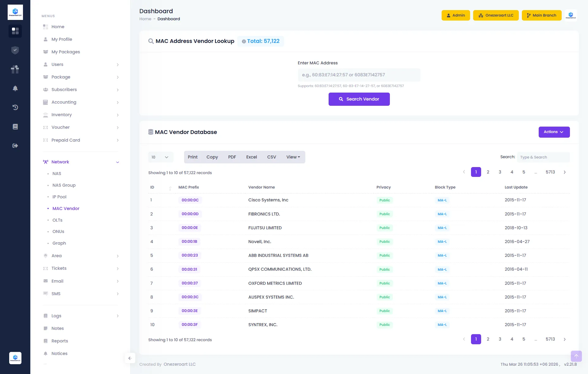The image size is (588, 374).
Task: Open the Actions dropdown button
Action: click(554, 132)
